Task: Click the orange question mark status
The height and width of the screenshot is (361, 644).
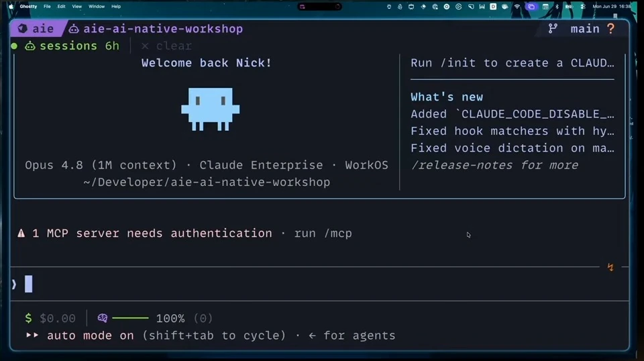Action: click(x=610, y=29)
